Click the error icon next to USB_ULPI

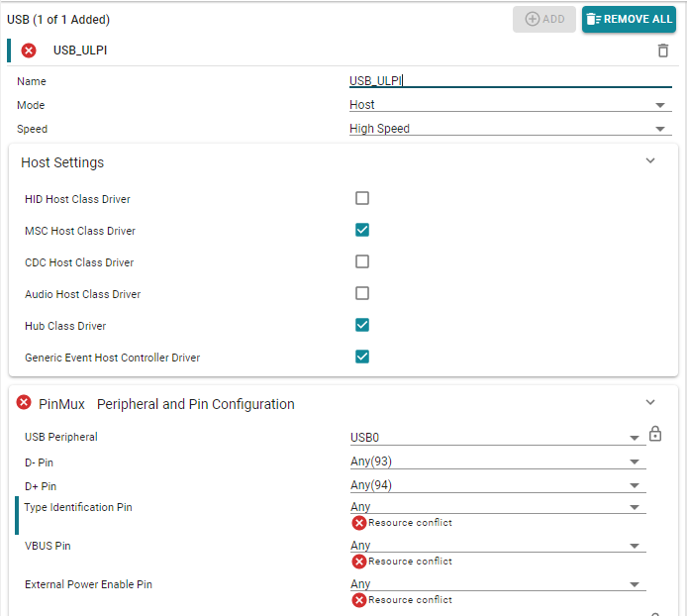(29, 51)
